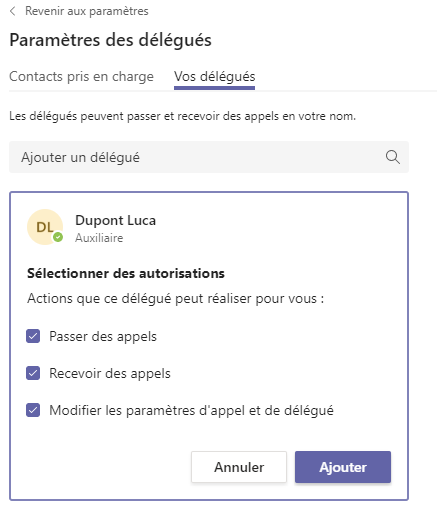Image resolution: width=437 pixels, height=511 pixels.
Task: Confirm with the Ajouter button
Action: (343, 467)
